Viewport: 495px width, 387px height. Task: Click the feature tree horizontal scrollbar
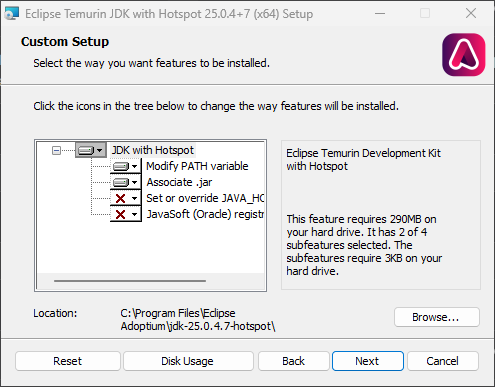point(130,281)
